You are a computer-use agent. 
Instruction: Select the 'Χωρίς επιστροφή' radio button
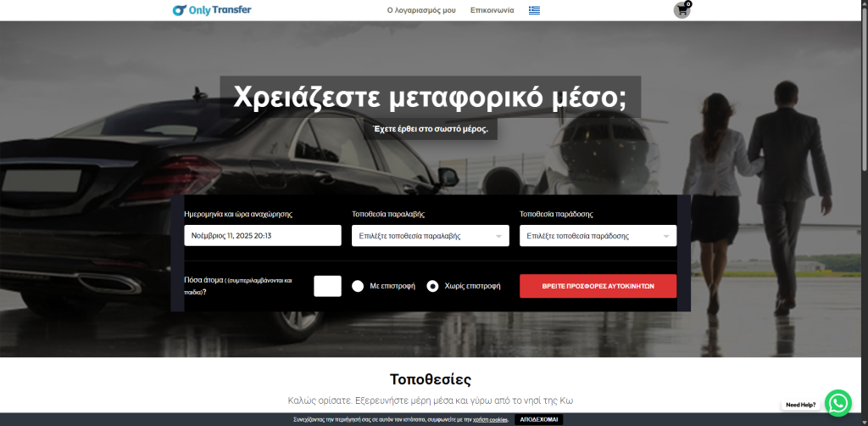tap(432, 286)
